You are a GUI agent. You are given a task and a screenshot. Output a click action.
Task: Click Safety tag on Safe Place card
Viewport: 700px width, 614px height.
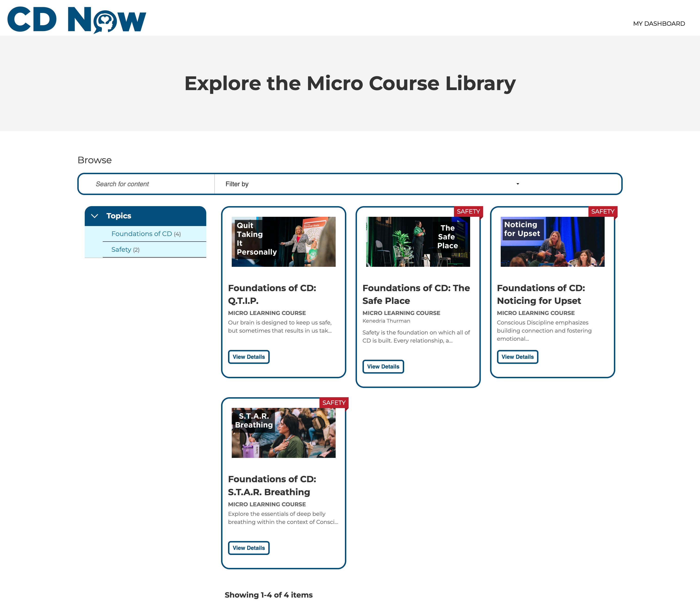(x=468, y=211)
